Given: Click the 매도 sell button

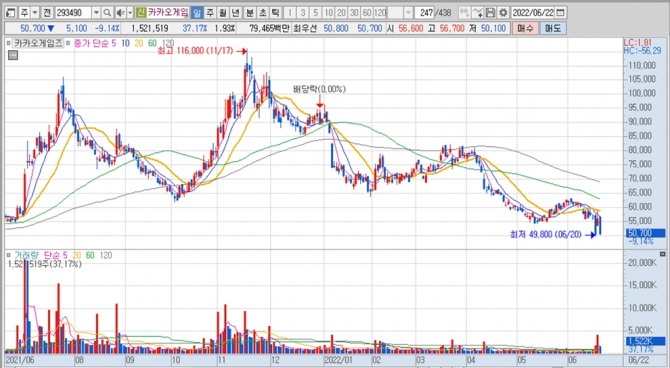Looking at the screenshot, I should pos(553,29).
